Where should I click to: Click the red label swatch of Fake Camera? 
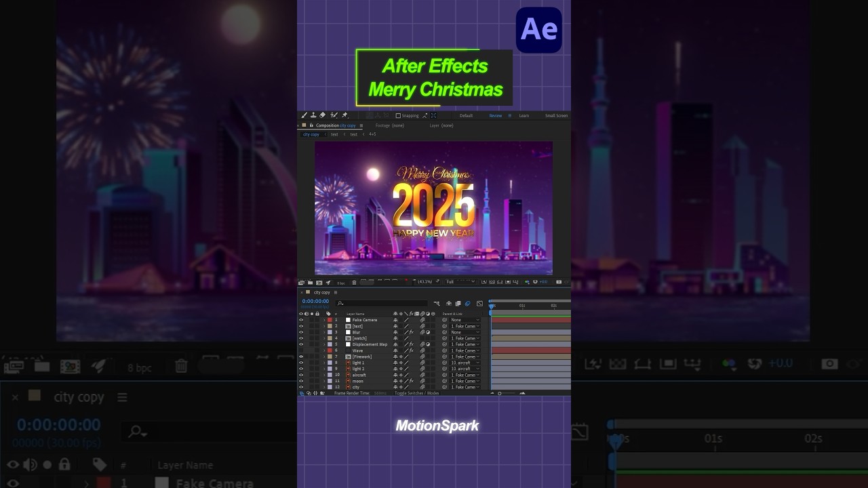click(330, 320)
